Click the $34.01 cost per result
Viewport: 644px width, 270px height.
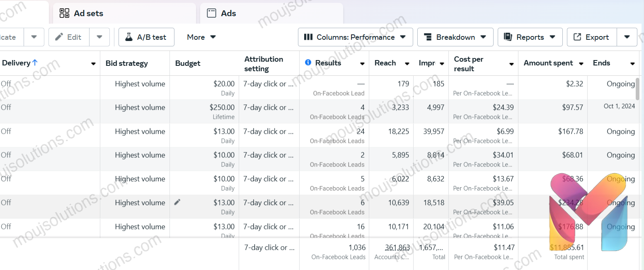(503, 155)
